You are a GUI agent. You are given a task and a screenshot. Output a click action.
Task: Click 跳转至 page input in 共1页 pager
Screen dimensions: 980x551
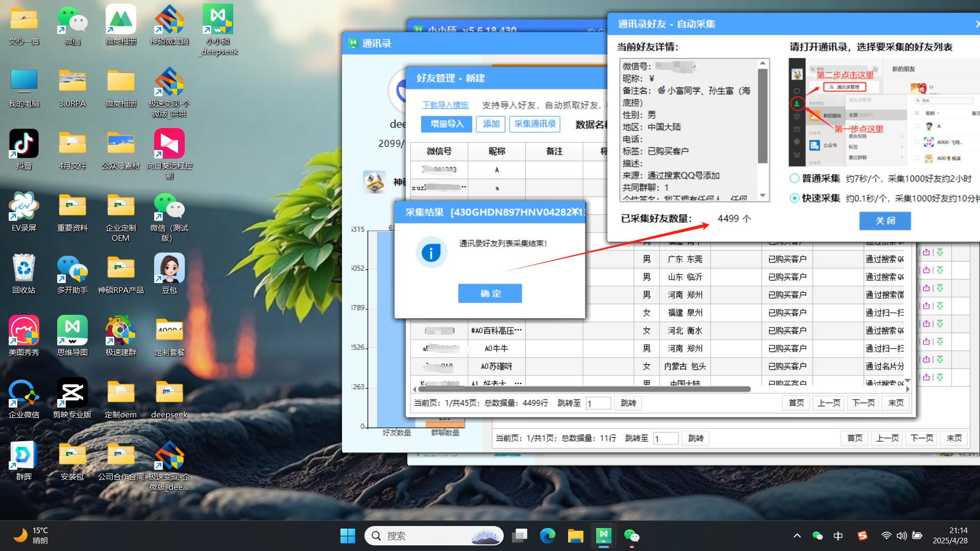pyautogui.click(x=666, y=438)
